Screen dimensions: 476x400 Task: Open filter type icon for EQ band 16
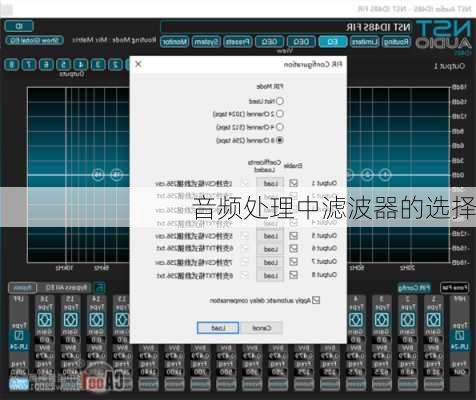(x=44, y=319)
